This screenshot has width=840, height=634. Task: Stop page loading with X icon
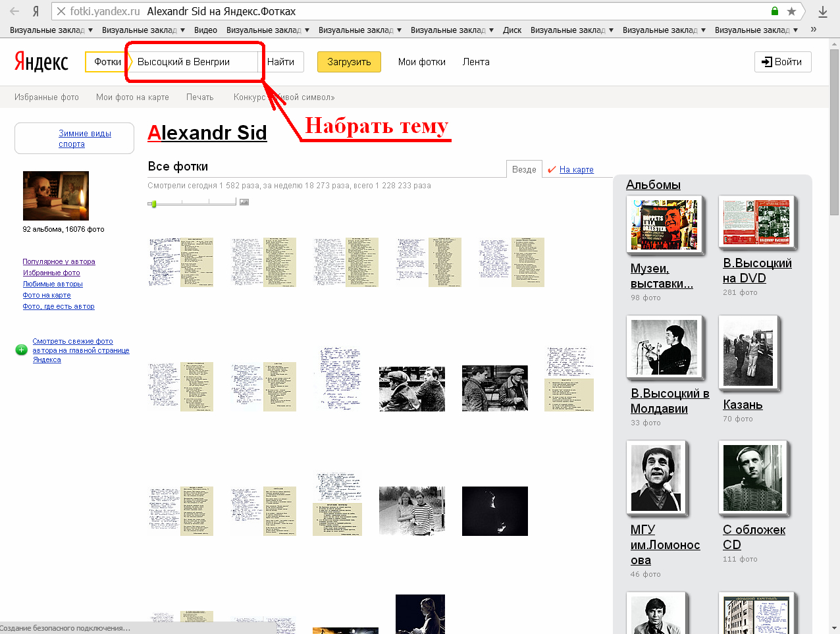click(61, 11)
